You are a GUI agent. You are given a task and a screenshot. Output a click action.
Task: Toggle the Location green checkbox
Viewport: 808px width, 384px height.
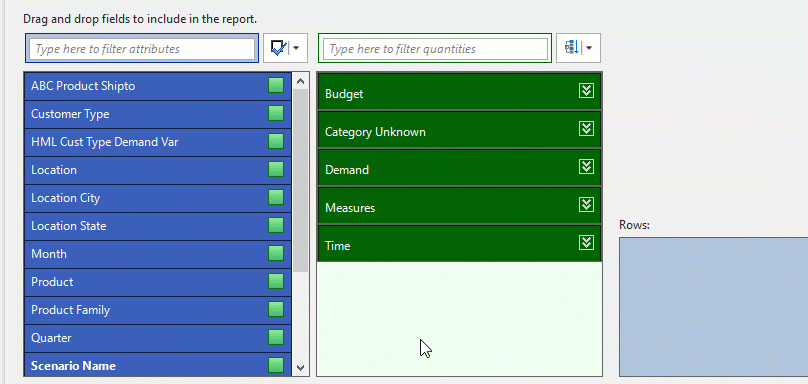point(276,170)
